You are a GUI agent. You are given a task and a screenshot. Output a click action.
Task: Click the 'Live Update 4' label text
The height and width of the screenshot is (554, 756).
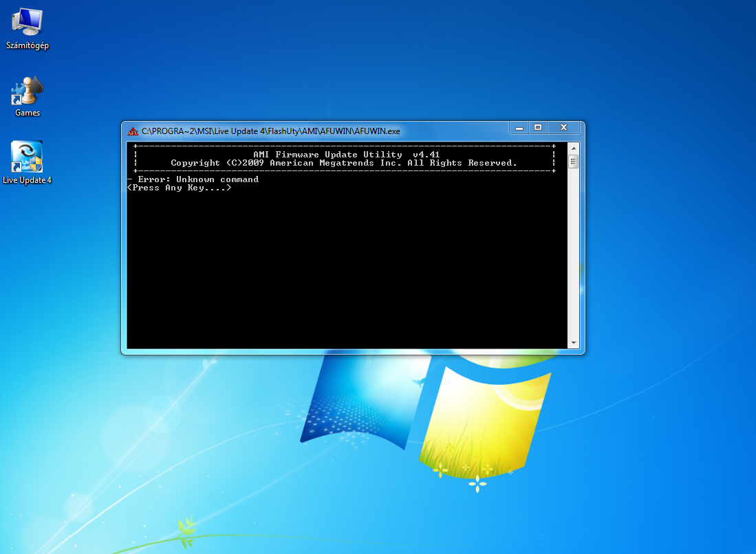(x=27, y=180)
